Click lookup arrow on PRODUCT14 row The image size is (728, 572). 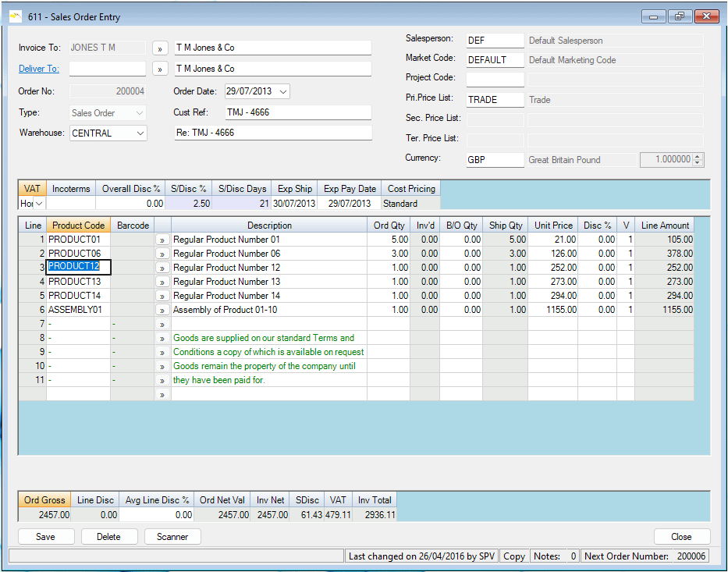(x=162, y=296)
